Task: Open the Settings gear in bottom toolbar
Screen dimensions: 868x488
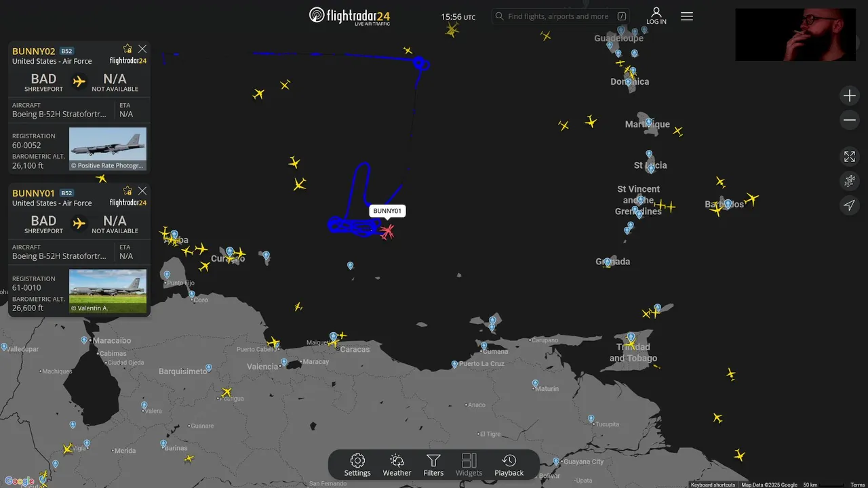Action: point(357,466)
